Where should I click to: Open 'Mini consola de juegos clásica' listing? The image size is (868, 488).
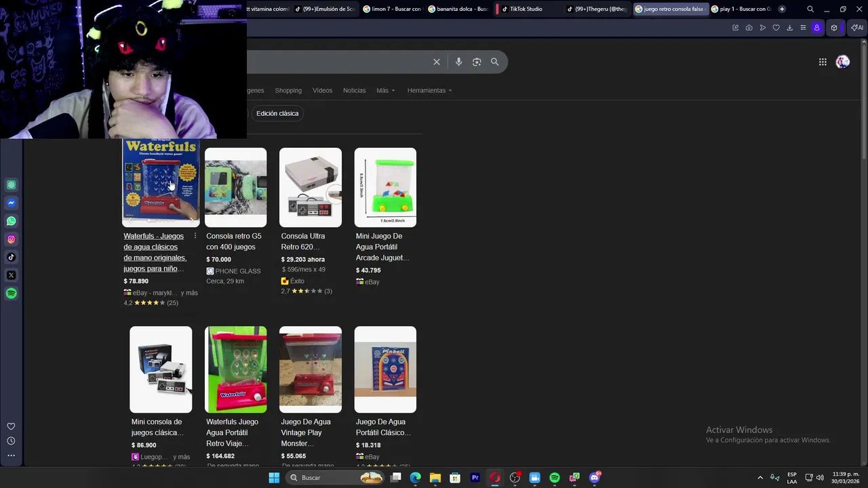157,427
